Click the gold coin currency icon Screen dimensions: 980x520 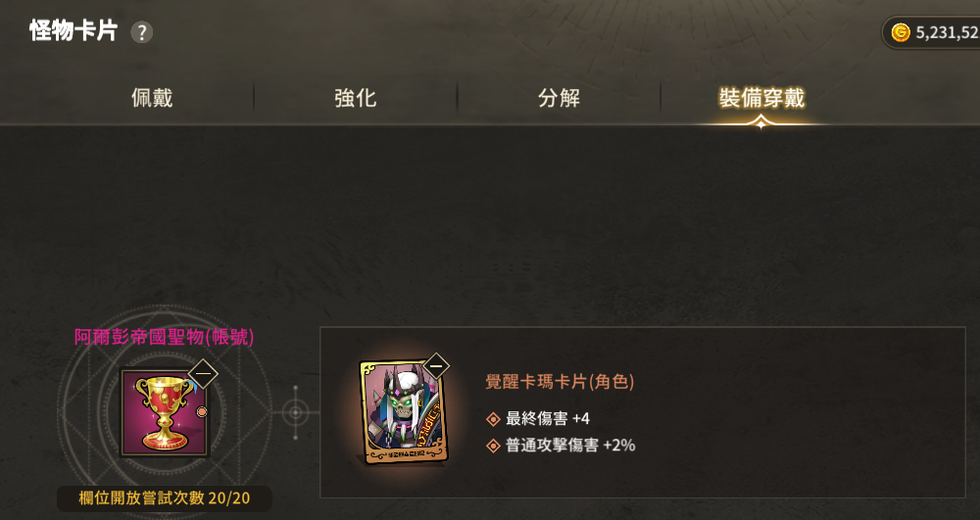pyautogui.click(x=901, y=32)
